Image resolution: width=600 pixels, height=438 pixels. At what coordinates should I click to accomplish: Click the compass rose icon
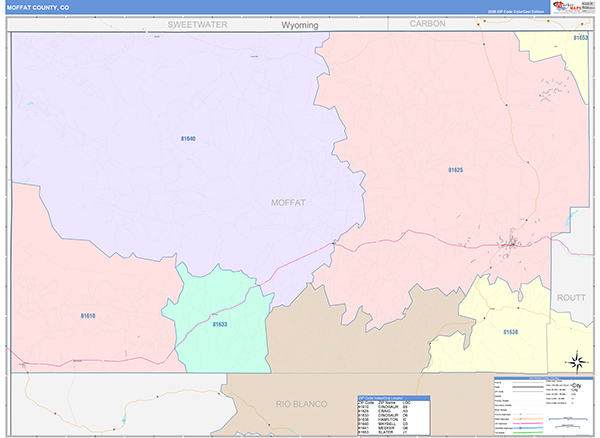[577, 361]
